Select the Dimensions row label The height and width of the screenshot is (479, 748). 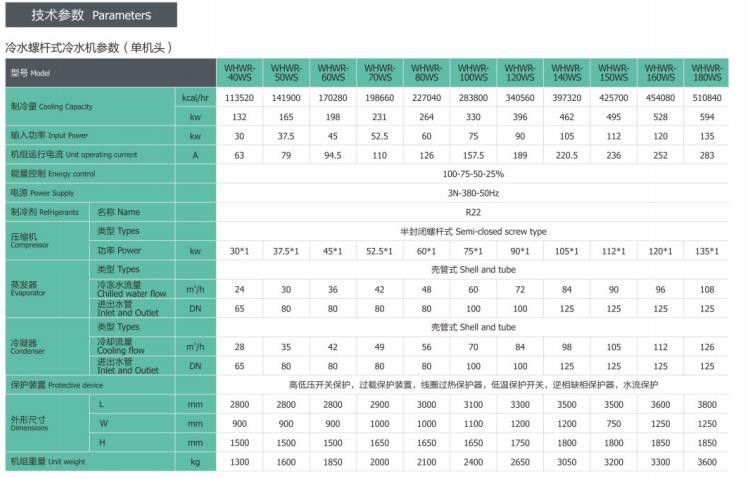(x=30, y=422)
